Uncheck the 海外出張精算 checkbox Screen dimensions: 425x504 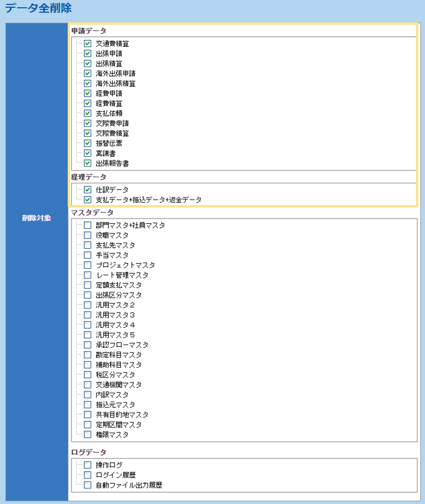coord(88,83)
